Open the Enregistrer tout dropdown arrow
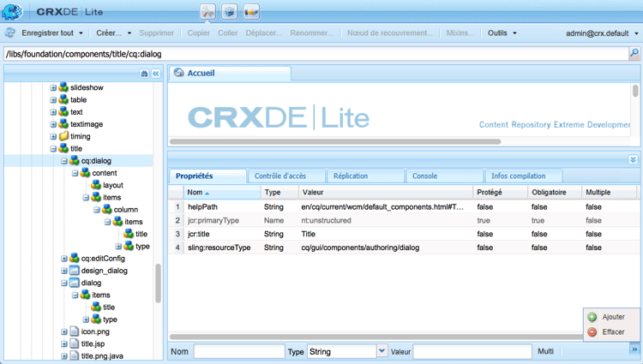Viewport: 643px width, 364px height. 81,33
